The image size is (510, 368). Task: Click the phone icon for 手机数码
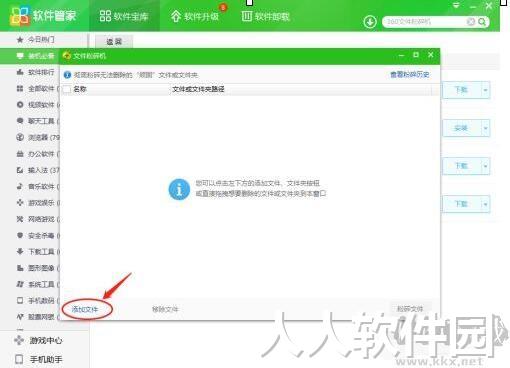coord(20,300)
